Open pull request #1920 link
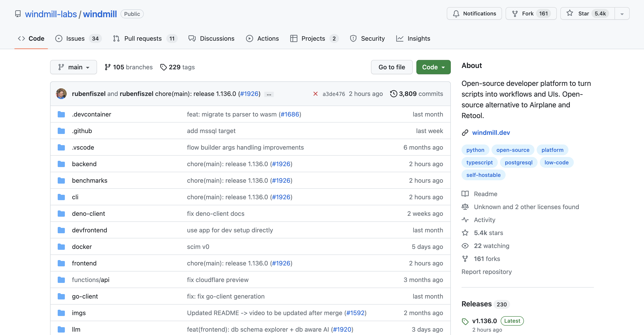The image size is (644, 335). pos(342,329)
